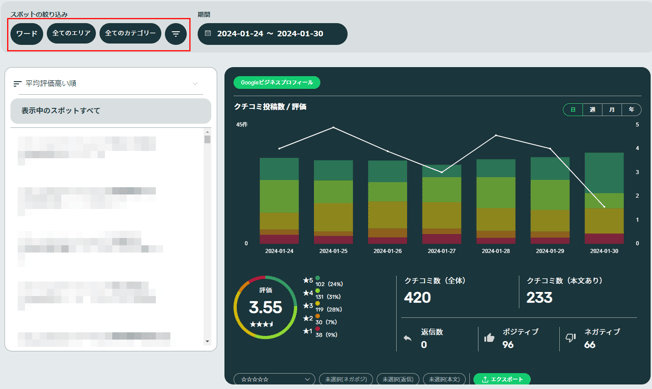
Task: Click the thumbs-down ネガティブ icon
Action: (570, 338)
